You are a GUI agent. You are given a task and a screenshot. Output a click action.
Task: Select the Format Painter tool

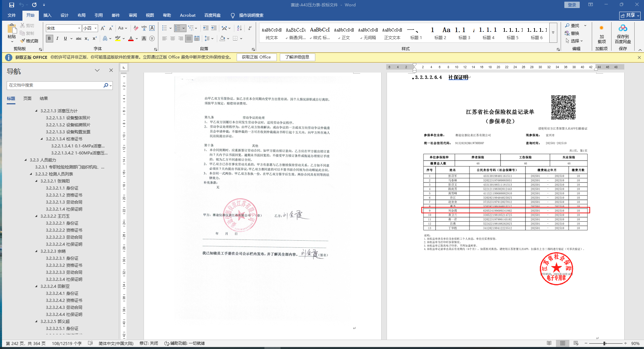pyautogui.click(x=29, y=41)
